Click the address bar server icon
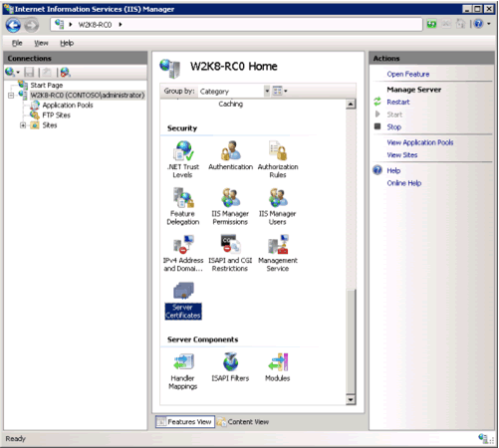Viewport: 499px width, 448px height. coord(59,24)
